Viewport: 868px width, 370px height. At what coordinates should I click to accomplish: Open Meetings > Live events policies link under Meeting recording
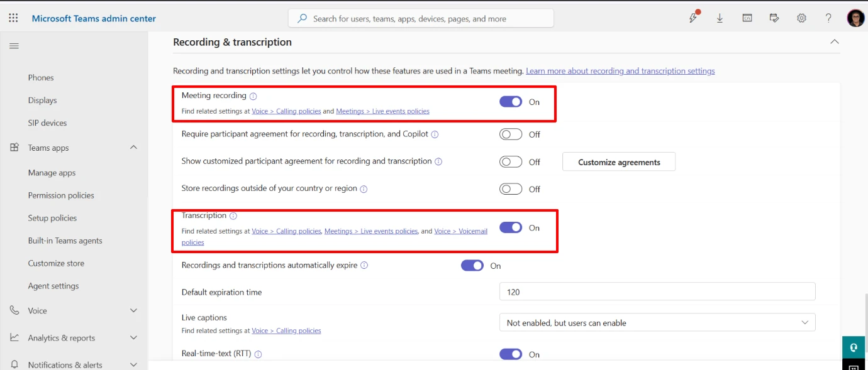click(x=382, y=111)
